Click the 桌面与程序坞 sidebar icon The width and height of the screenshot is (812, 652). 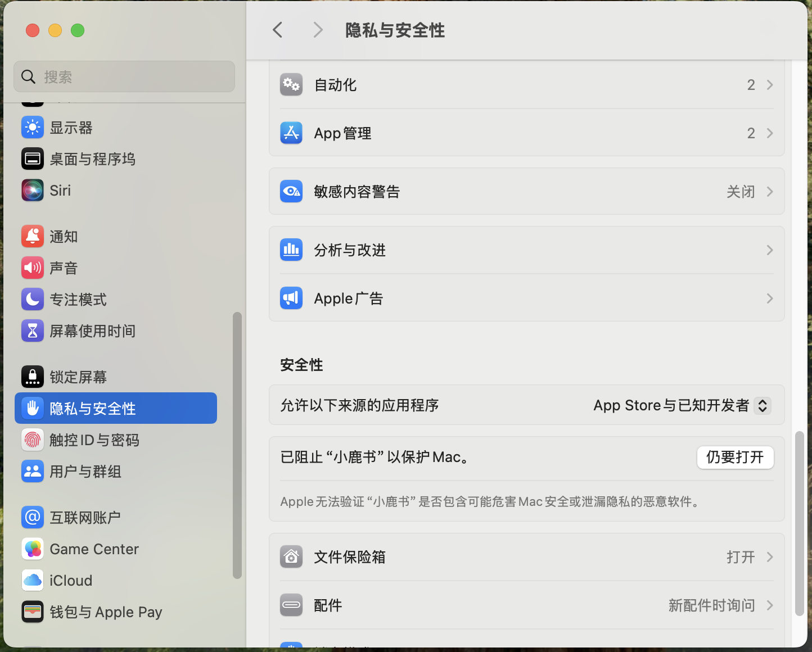[33, 159]
